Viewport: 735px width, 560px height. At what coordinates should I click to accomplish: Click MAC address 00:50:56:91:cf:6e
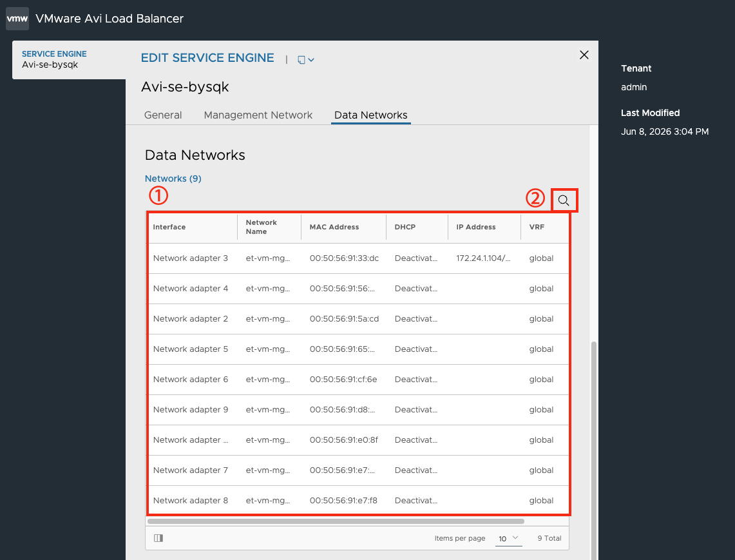343,380
